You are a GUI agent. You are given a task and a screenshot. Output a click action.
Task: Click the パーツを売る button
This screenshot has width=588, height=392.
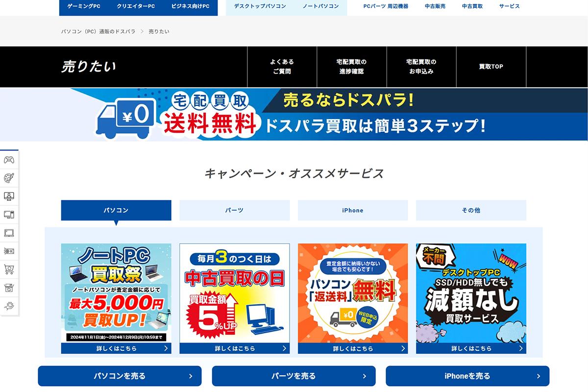[294, 376]
